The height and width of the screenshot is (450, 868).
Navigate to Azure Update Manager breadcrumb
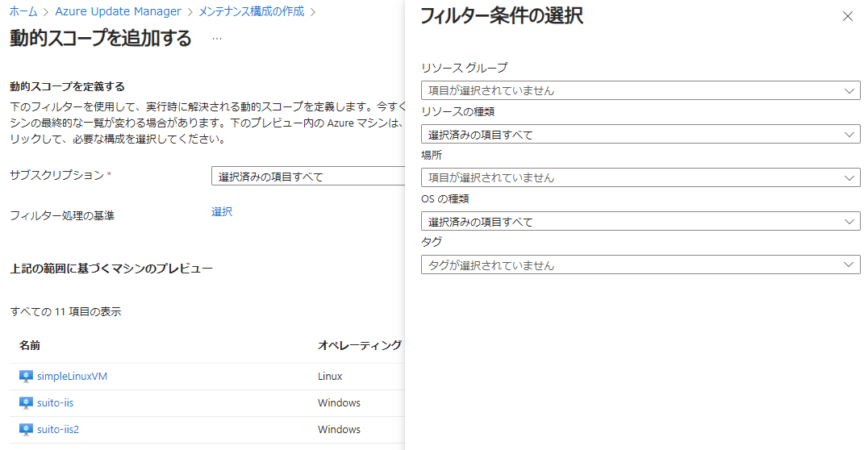(x=118, y=12)
